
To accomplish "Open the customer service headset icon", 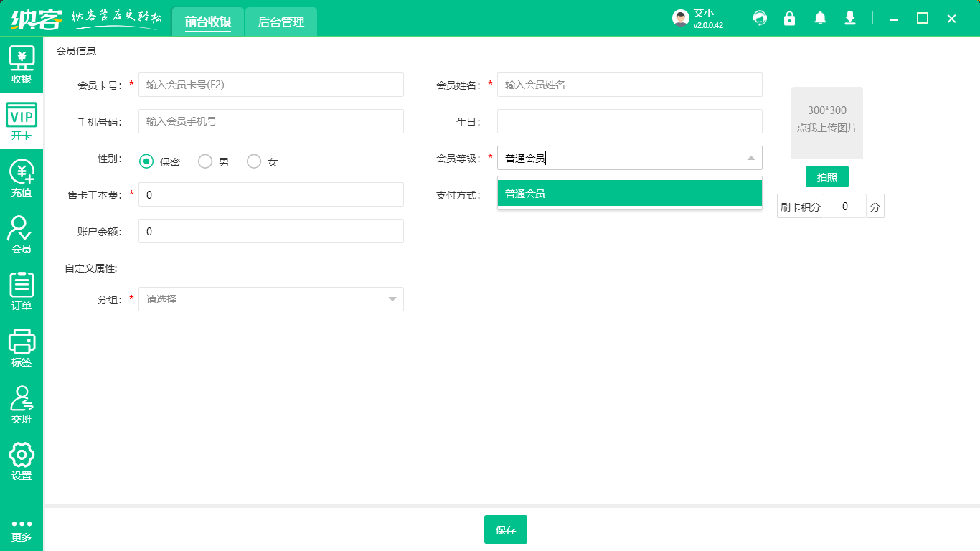I will coord(759,19).
